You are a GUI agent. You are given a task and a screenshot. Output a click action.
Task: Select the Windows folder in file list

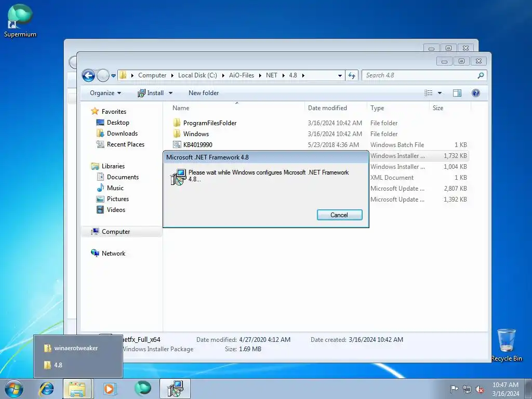[196, 134]
